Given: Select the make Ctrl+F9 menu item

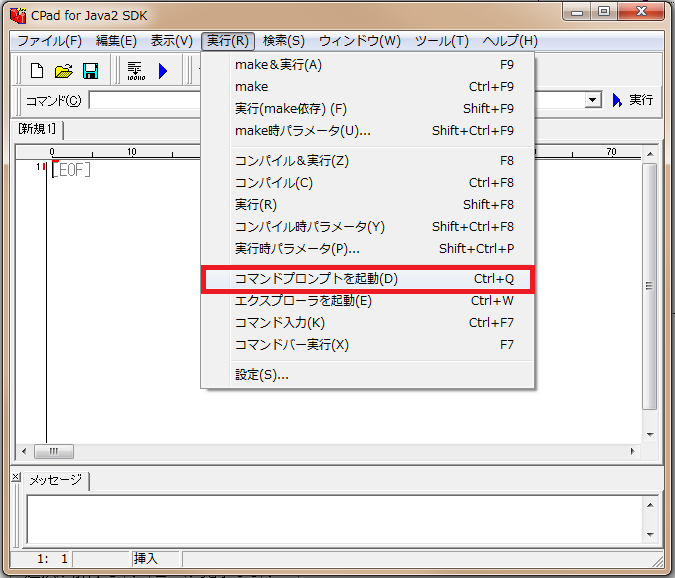Looking at the screenshot, I should click(368, 87).
